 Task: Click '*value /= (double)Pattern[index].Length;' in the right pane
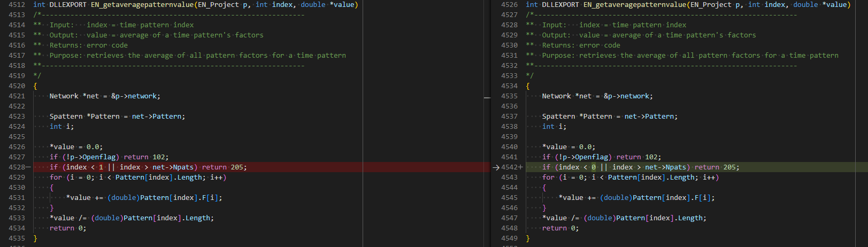[624, 218]
